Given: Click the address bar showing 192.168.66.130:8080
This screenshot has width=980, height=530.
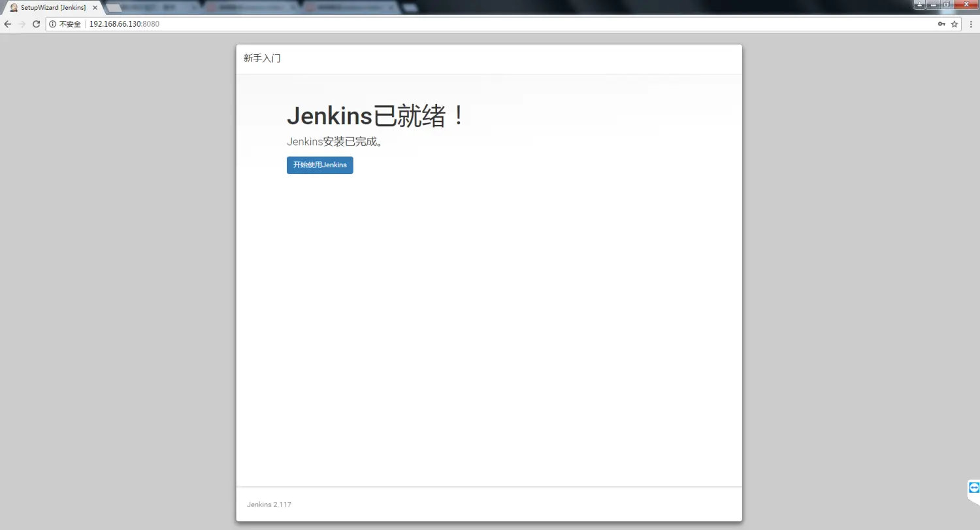Looking at the screenshot, I should point(503,24).
